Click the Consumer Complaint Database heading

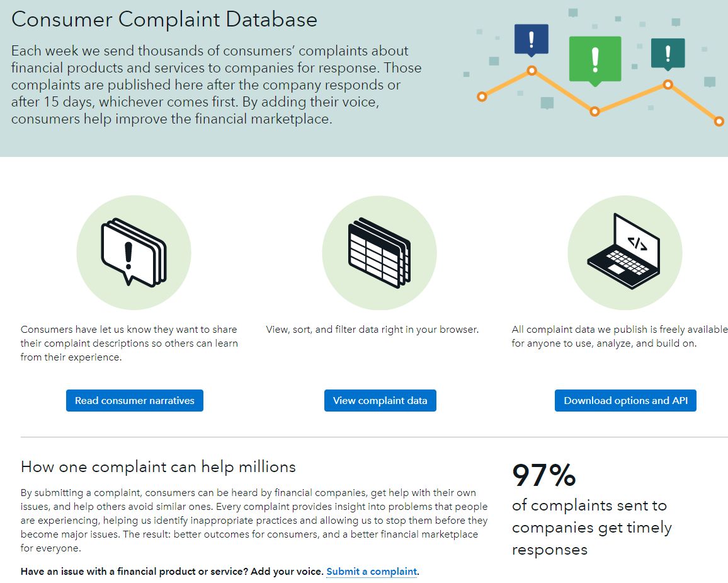click(164, 20)
